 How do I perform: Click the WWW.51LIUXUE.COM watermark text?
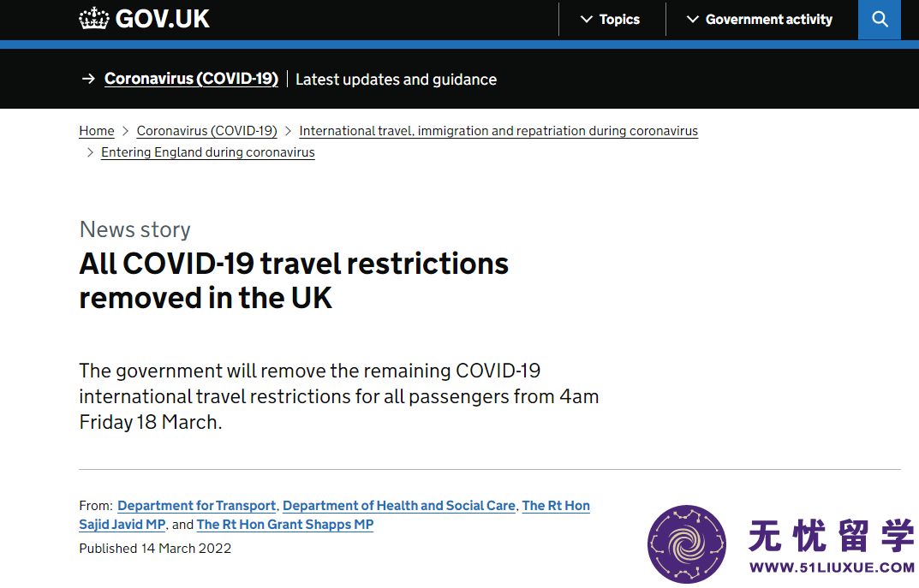coord(832,567)
